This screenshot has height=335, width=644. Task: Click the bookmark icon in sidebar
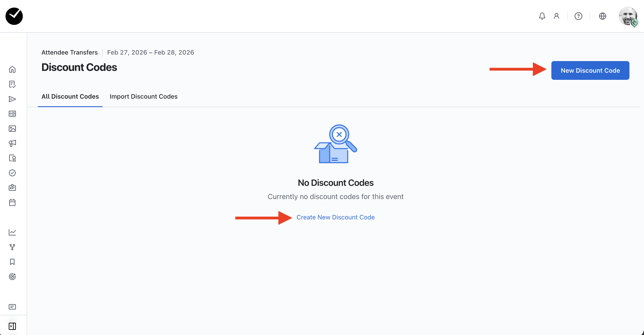point(12,262)
